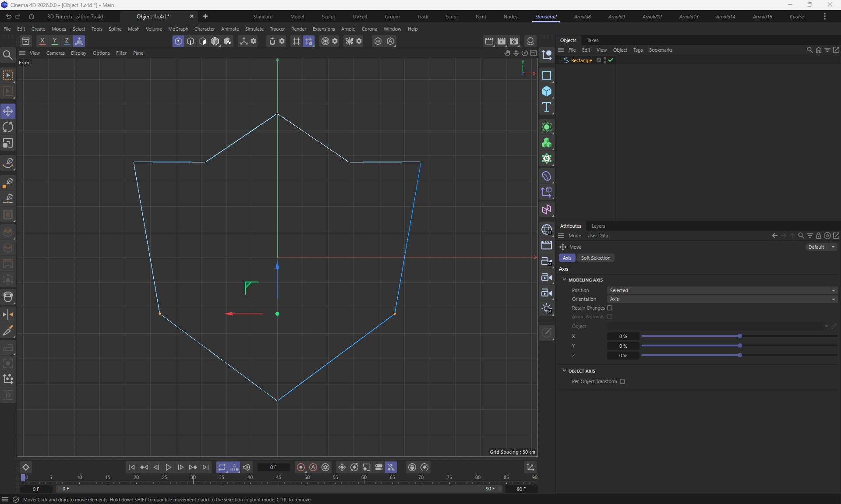Click the Soft Selection button
841x504 pixels.
595,258
